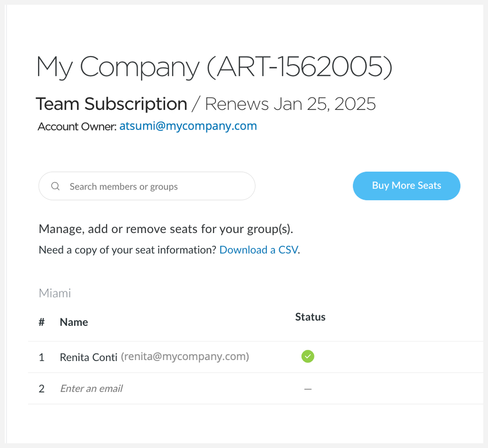
Task: Click the Renews Jan 25, 2025 text
Action: pos(290,104)
